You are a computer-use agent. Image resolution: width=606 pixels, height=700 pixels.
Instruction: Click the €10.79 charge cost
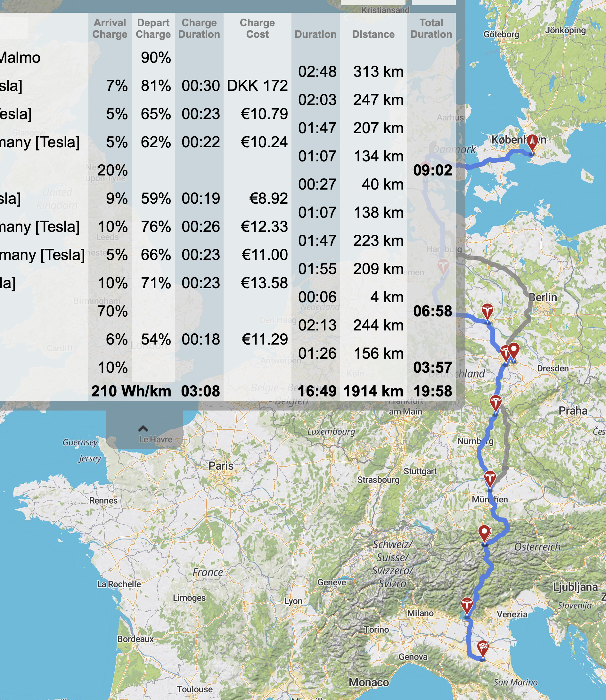264,114
